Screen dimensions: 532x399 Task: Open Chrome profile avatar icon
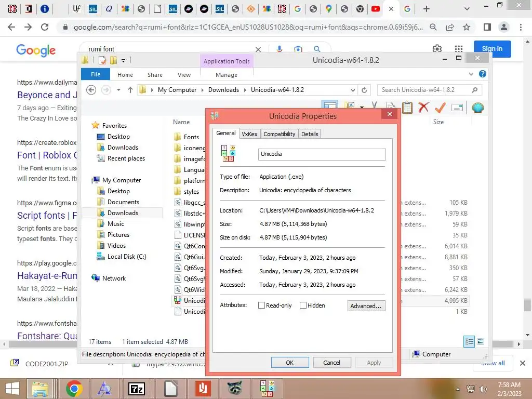(504, 27)
